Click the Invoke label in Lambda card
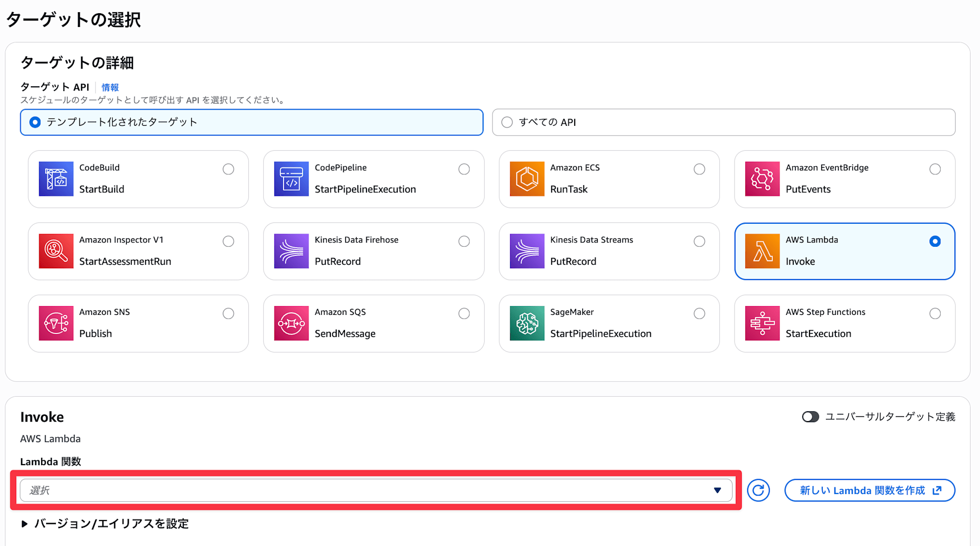The image size is (980, 546). (801, 261)
